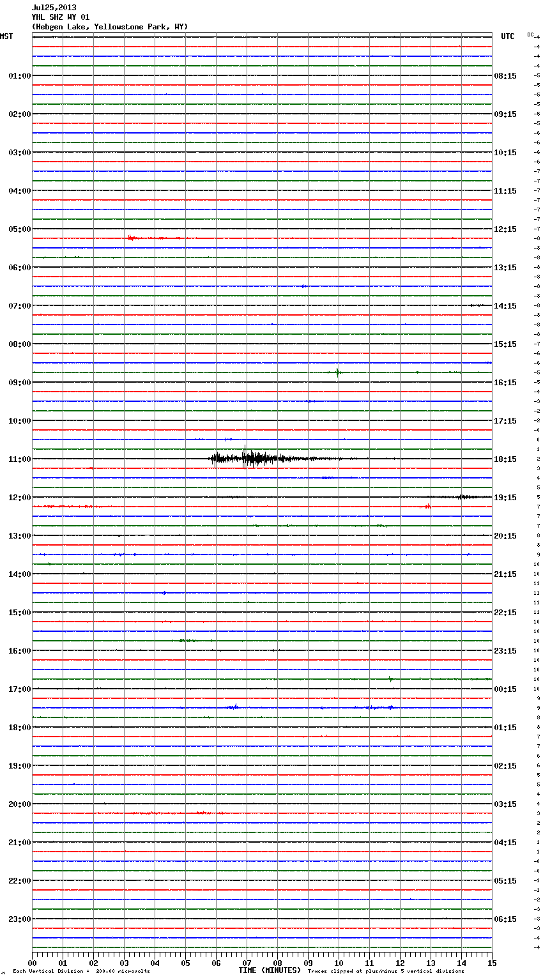
Task: Click the 10:15 UTC time label
Action: [505, 153]
